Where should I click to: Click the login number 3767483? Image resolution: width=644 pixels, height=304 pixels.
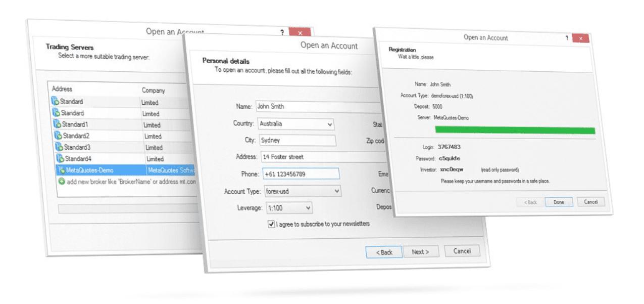coord(449,147)
